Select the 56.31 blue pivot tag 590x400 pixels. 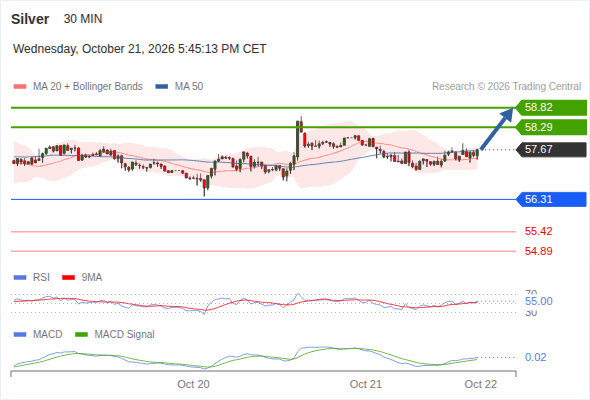point(551,199)
